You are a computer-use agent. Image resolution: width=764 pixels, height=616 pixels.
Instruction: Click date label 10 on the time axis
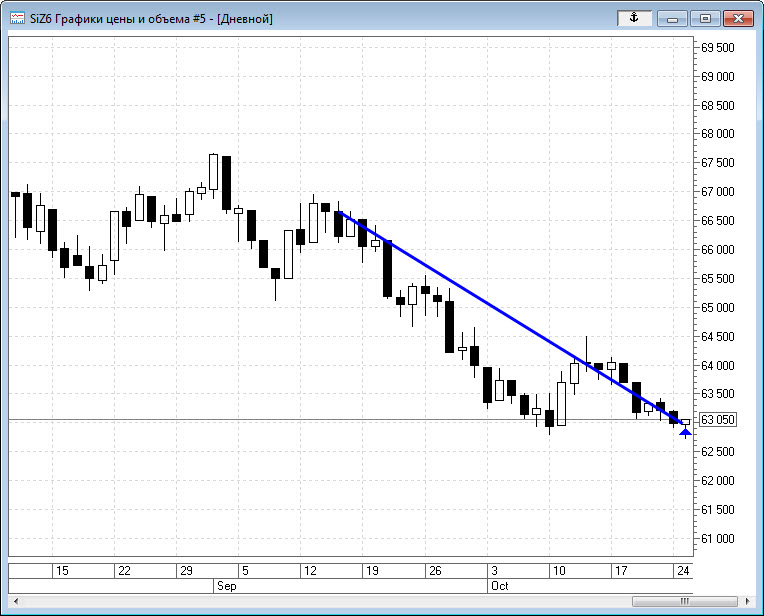point(559,571)
